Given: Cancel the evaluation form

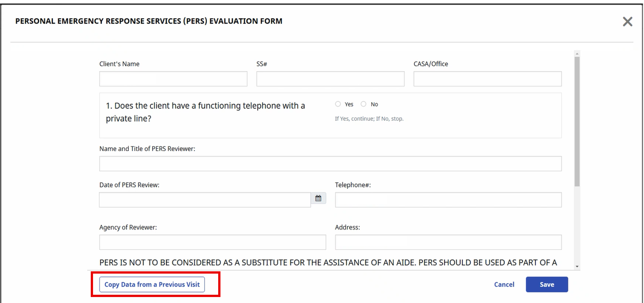Looking at the screenshot, I should coord(504,285).
